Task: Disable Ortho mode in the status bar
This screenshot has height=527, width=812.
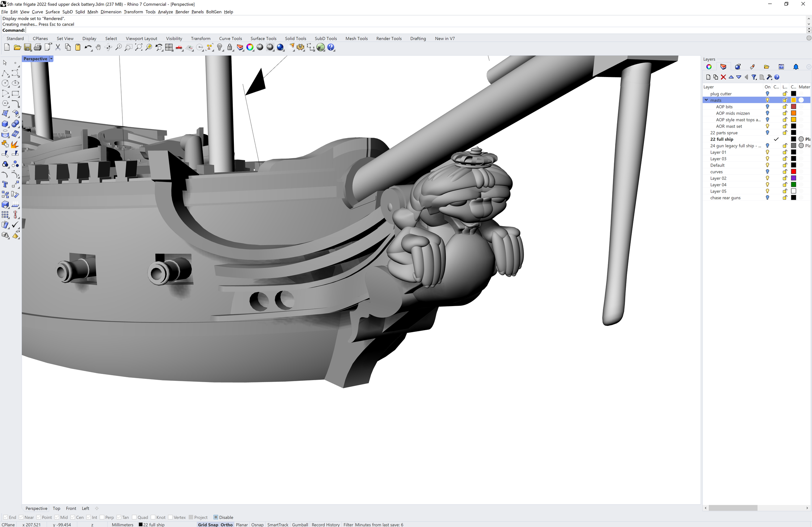Action: (x=226, y=525)
